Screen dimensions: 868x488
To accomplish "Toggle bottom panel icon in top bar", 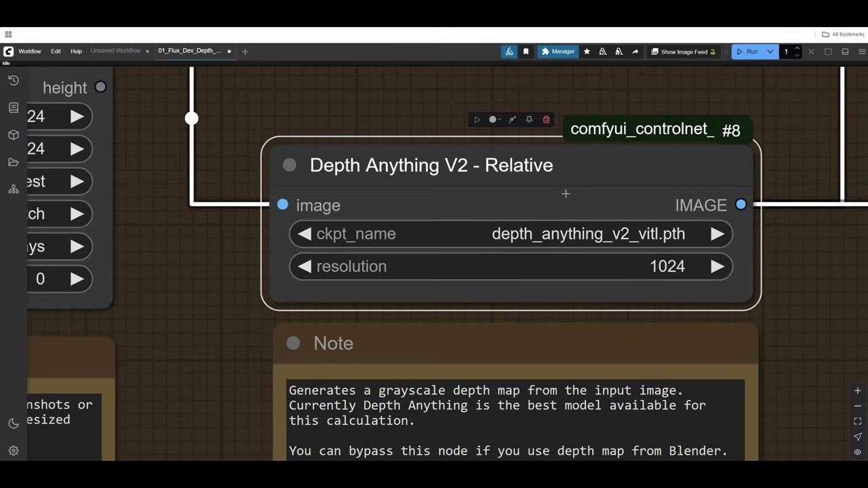I will (x=845, y=52).
